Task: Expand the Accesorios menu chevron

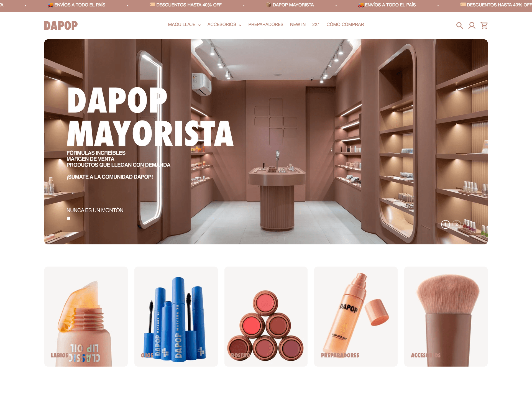Action: pos(240,25)
